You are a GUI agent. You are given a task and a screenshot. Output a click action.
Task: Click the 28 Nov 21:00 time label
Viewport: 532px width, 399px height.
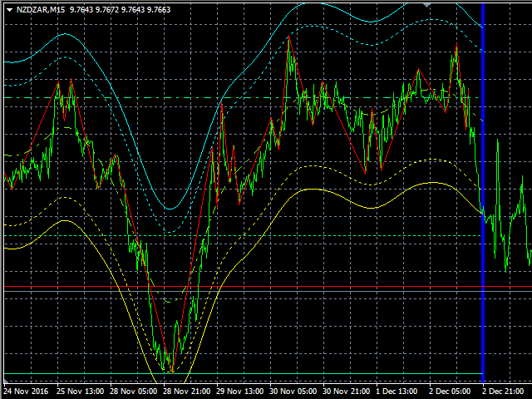click(187, 392)
